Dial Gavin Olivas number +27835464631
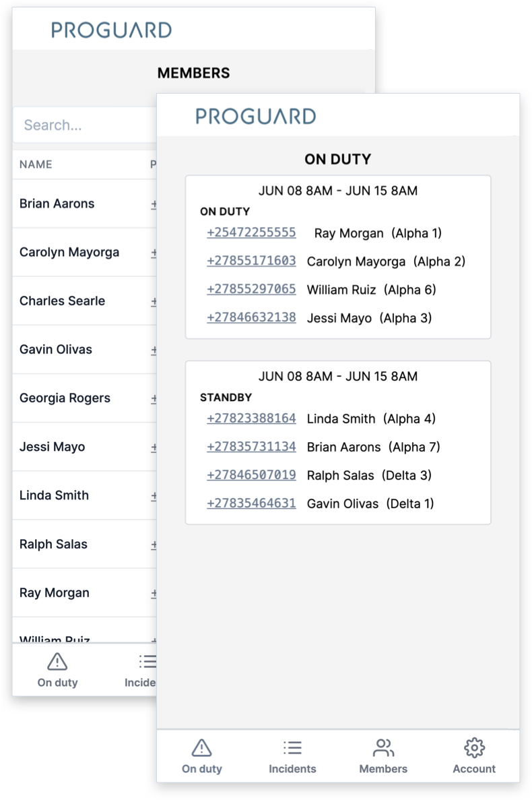Image resolution: width=532 pixels, height=800 pixels. point(251,503)
